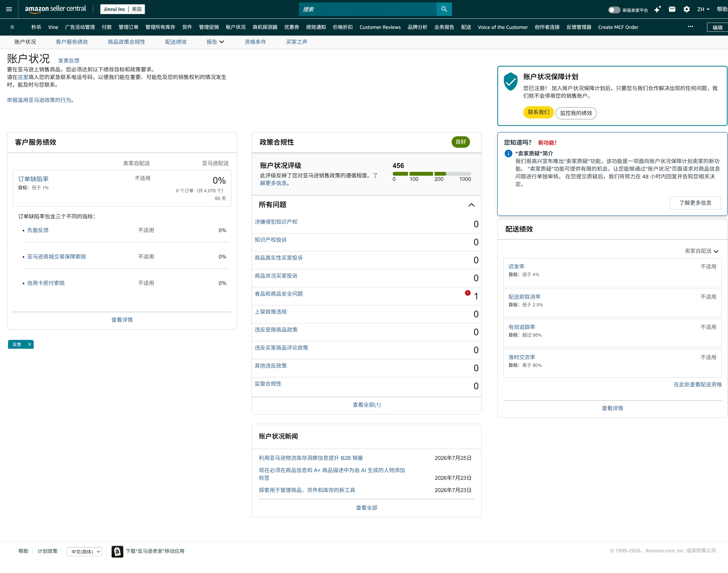Click the Amazon Seller app icon in footer
The image size is (728, 573).
point(117,551)
